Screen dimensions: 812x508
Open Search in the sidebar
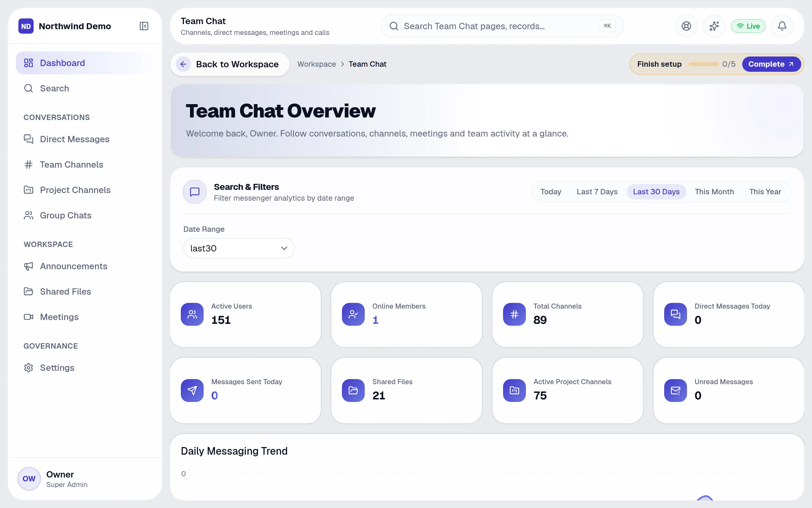tap(85, 88)
